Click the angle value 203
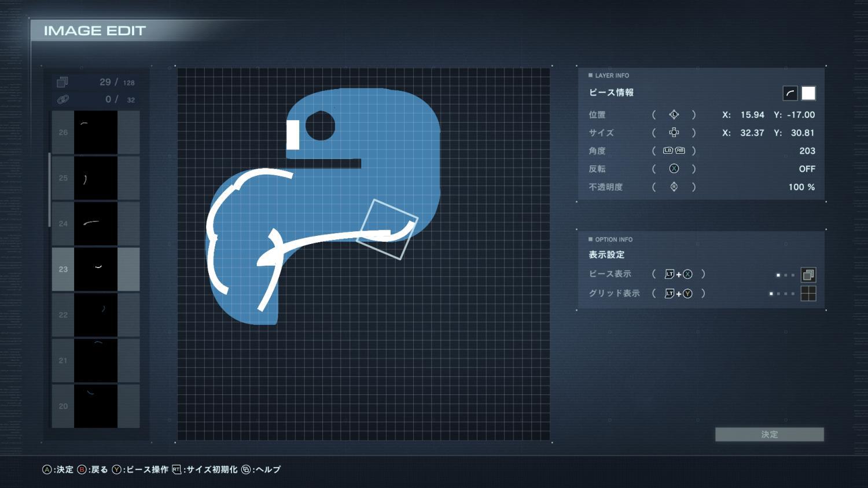Image resolution: width=868 pixels, height=488 pixels. (807, 150)
